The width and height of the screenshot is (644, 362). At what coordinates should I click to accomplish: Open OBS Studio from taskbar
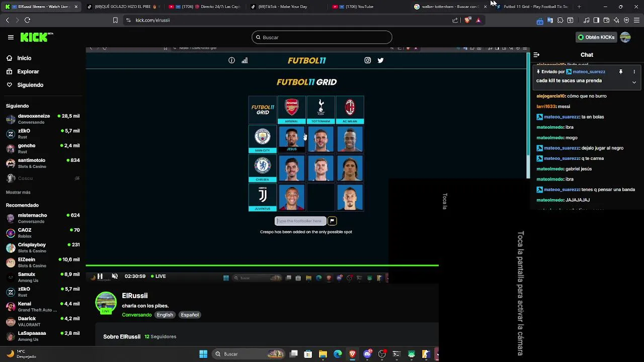click(x=382, y=354)
